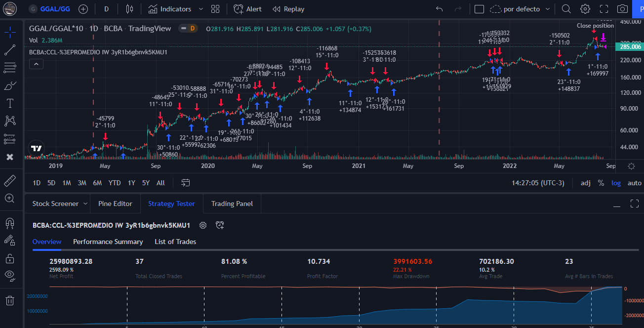644x328 pixels.
Task: Select the 6M date range
Action: click(x=97, y=183)
